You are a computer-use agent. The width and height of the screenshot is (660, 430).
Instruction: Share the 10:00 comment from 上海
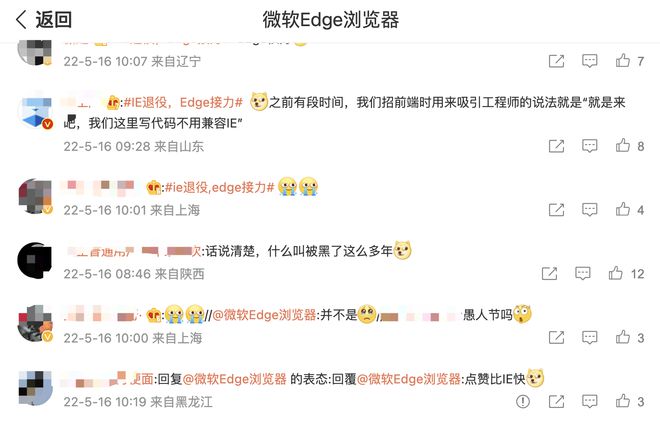[556, 337]
